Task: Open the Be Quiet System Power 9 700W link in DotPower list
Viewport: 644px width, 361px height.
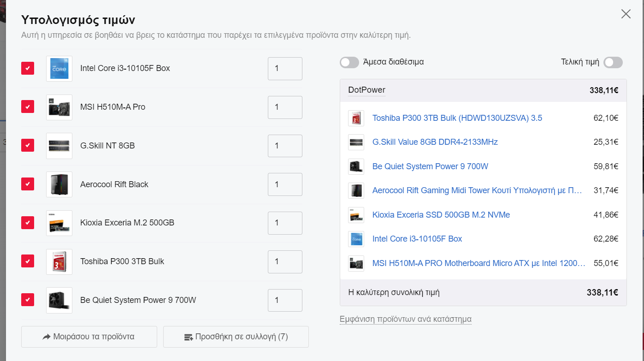Action: point(430,166)
